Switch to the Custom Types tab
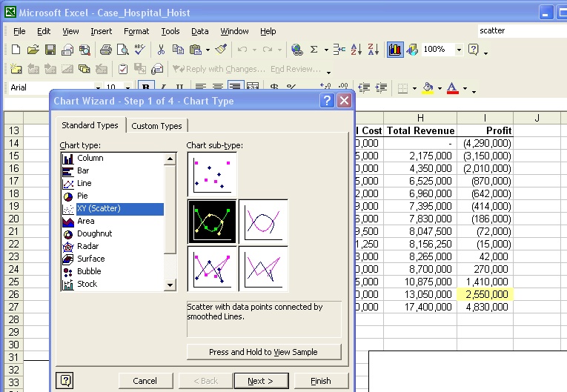The width and height of the screenshot is (567, 392). pyautogui.click(x=156, y=126)
